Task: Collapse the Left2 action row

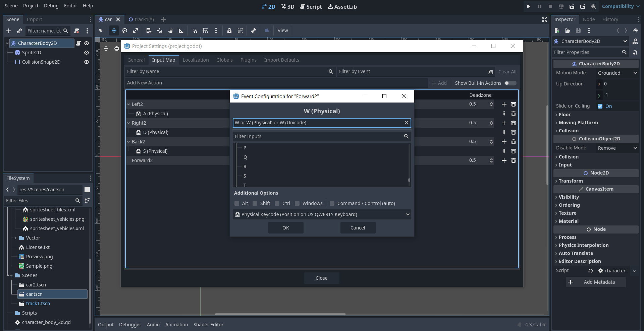Action: [x=128, y=104]
